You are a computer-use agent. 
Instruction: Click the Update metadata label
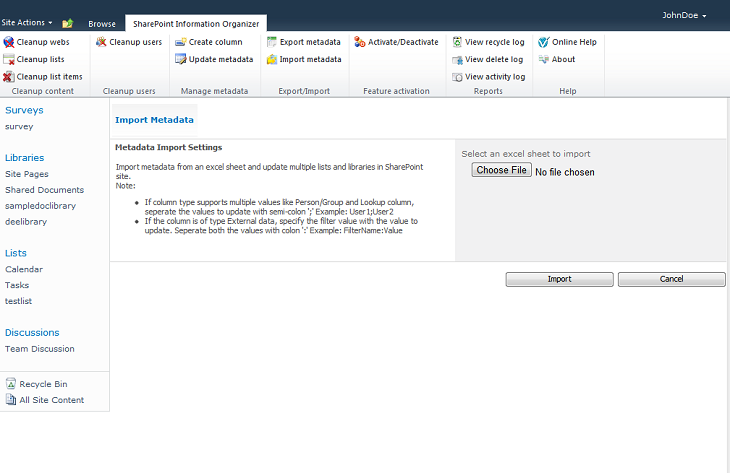(221, 60)
